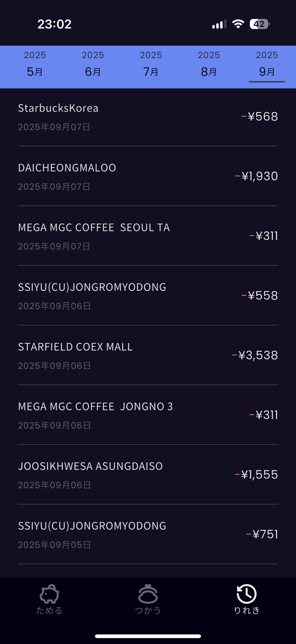
Task: Tap the cellular signal bars icon
Action: 219,24
